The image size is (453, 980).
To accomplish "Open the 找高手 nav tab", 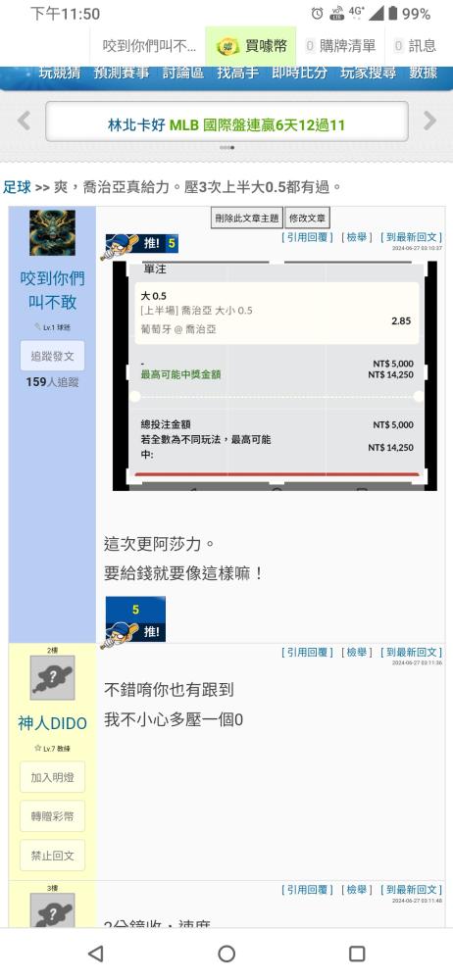I will (x=237, y=73).
